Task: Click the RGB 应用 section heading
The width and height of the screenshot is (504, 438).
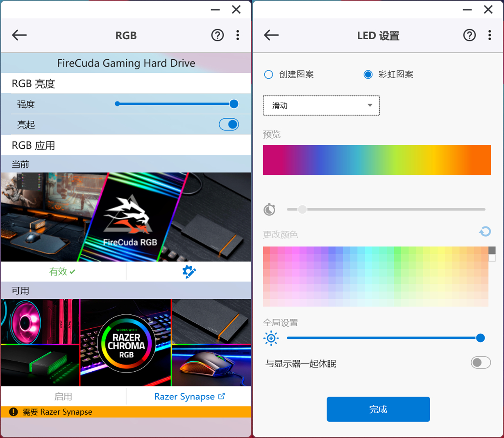Action: [x=33, y=145]
